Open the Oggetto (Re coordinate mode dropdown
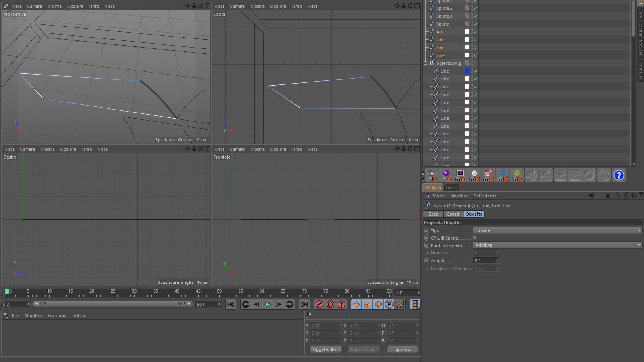Screen dimensions: 644x362 click(326, 349)
